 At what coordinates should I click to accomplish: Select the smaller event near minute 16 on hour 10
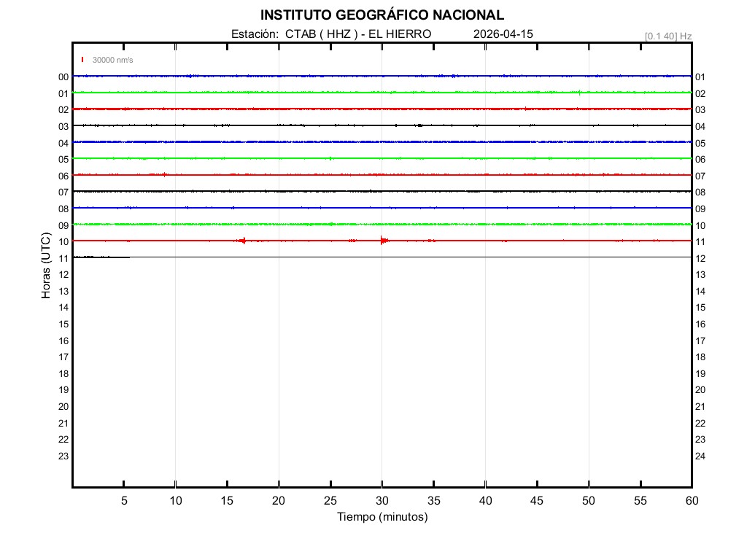pyautogui.click(x=242, y=241)
